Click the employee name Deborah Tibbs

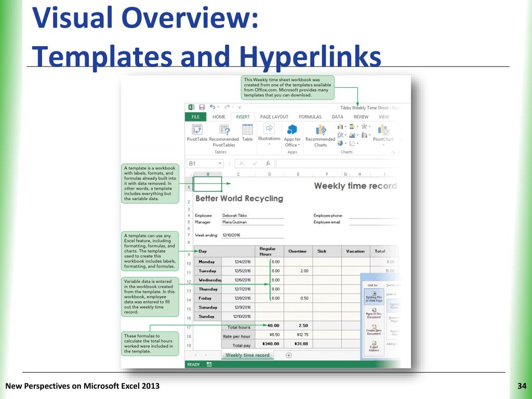point(234,216)
